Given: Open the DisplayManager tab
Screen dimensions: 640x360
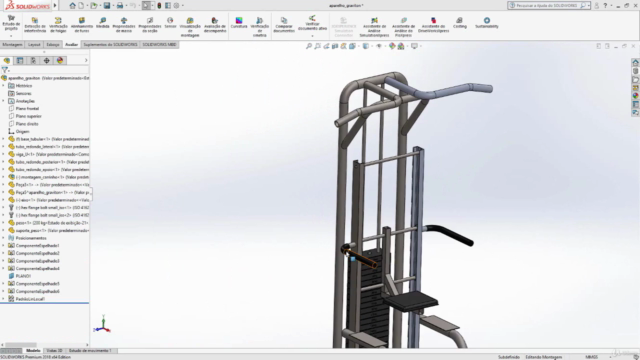Looking at the screenshot, I should tap(60, 60).
